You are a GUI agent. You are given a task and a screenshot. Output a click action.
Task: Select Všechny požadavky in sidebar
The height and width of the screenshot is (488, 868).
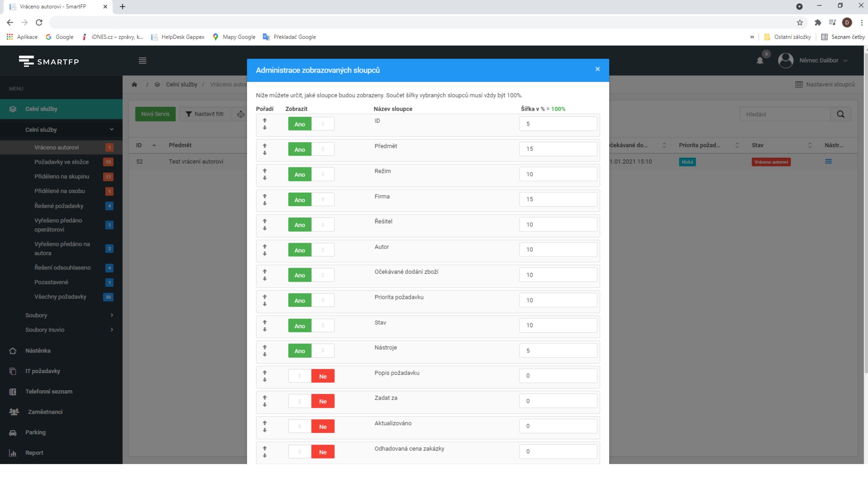click(60, 297)
